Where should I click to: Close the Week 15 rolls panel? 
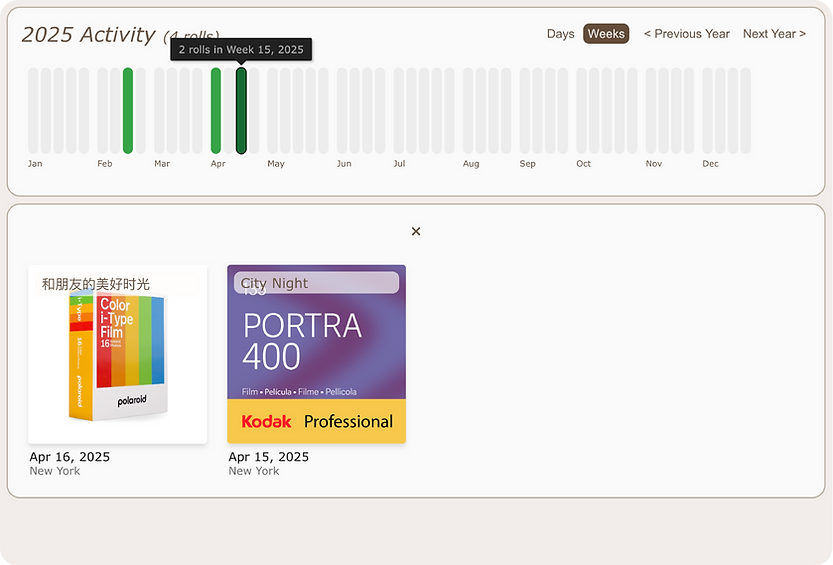[416, 231]
